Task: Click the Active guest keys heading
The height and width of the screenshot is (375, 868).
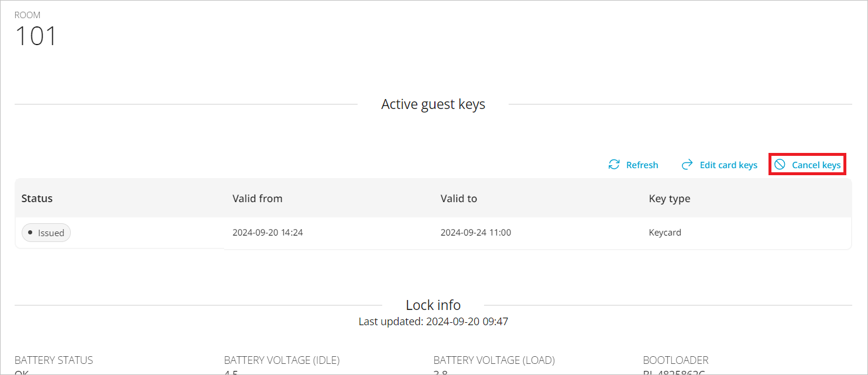Action: pos(433,104)
